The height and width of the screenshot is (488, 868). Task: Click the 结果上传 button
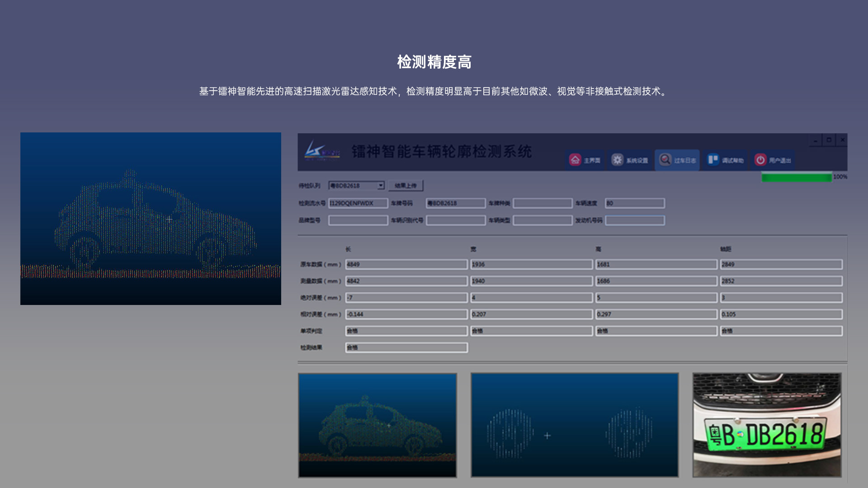[x=406, y=185]
